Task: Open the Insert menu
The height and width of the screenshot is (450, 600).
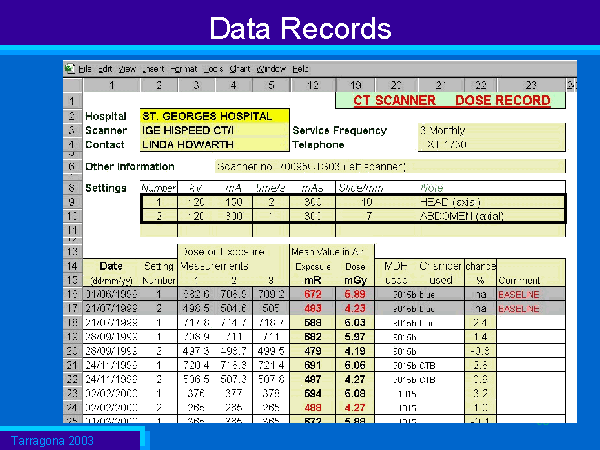Action: pyautogui.click(x=152, y=69)
